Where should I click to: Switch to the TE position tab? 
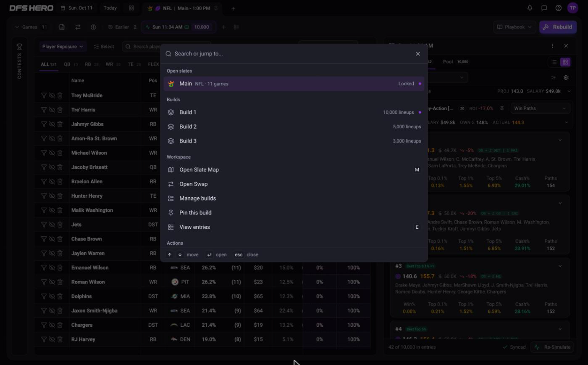(x=134, y=64)
